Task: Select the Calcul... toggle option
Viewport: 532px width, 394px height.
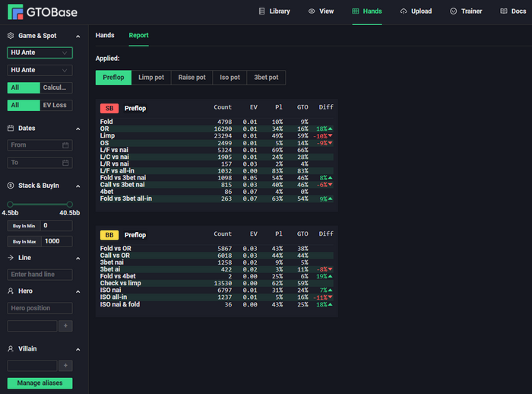Action: click(x=56, y=87)
